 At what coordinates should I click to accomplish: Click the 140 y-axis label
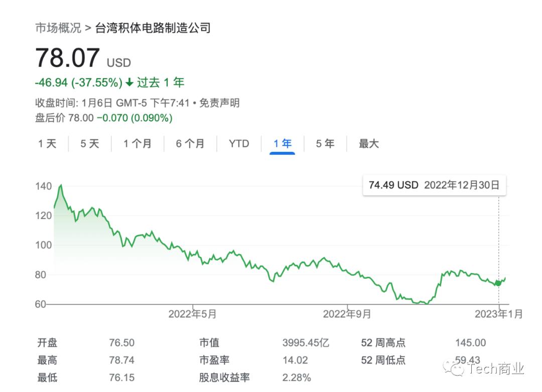point(44,186)
